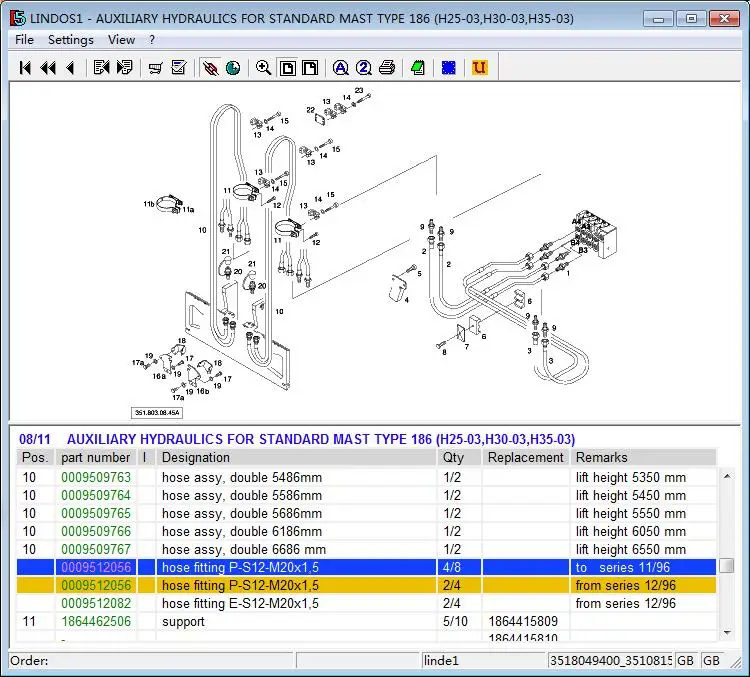Click highlighted blue row 'to series 11/96'

coord(366,567)
